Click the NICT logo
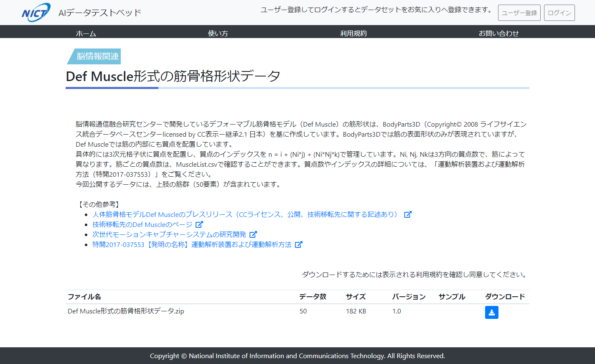 coord(36,13)
